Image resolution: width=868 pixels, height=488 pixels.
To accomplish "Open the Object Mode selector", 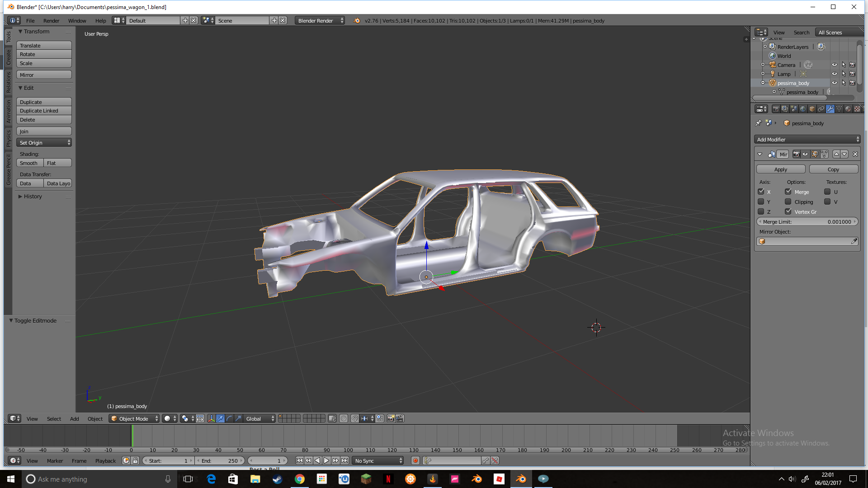I will (134, 419).
